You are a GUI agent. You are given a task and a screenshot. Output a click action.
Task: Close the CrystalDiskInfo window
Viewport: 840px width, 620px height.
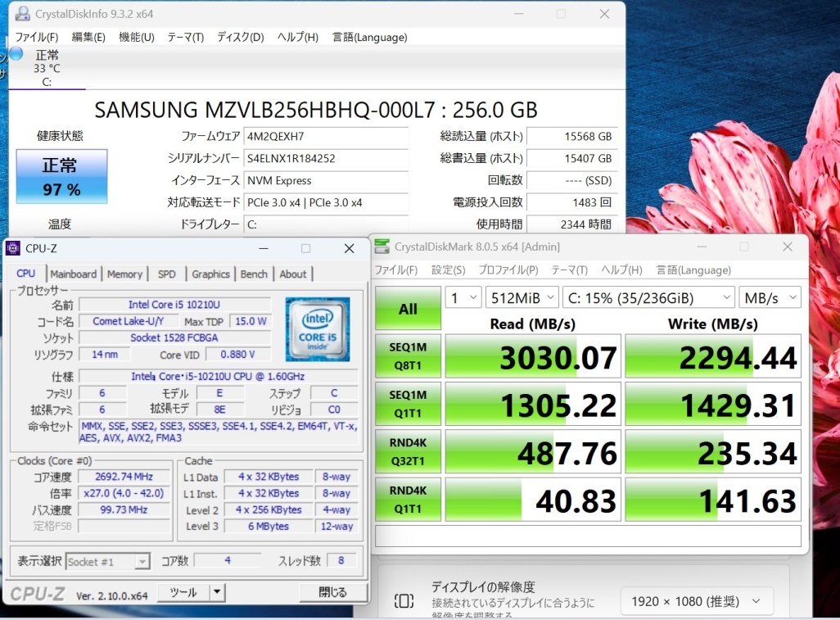[604, 14]
